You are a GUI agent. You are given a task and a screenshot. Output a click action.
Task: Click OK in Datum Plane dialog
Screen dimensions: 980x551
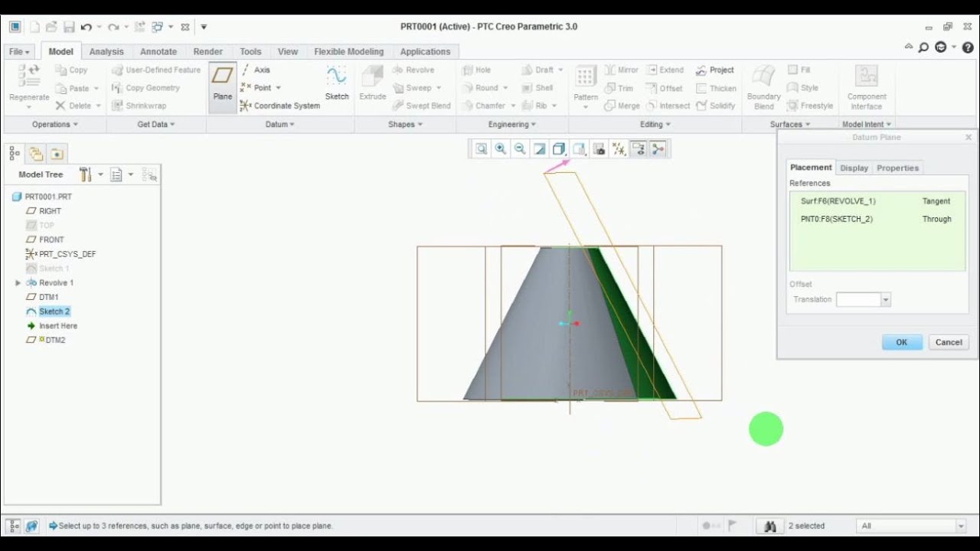[902, 342]
